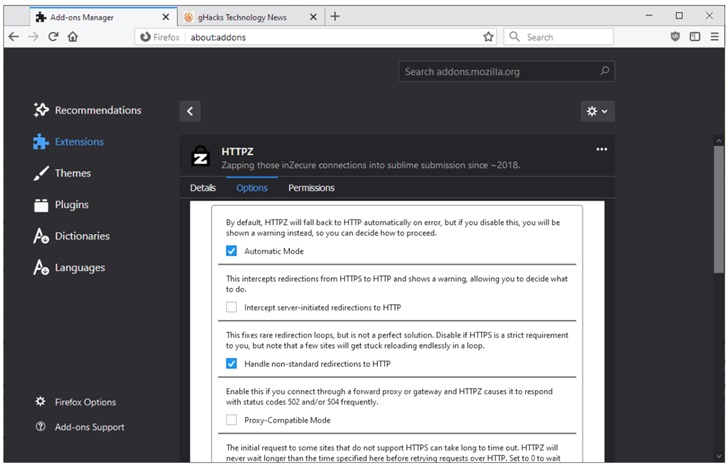This screenshot has height=467, width=728.
Task: Open Firefox Options link
Action: coord(85,402)
